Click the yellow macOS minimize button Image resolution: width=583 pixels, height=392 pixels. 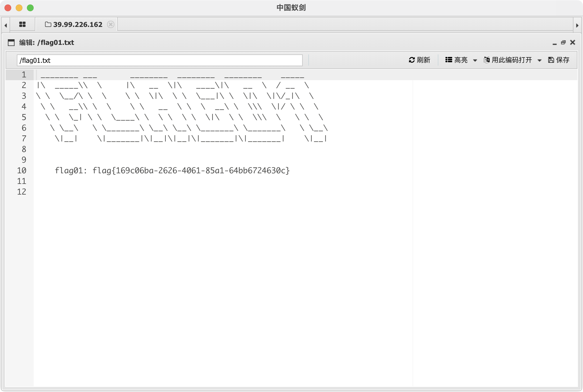click(19, 8)
